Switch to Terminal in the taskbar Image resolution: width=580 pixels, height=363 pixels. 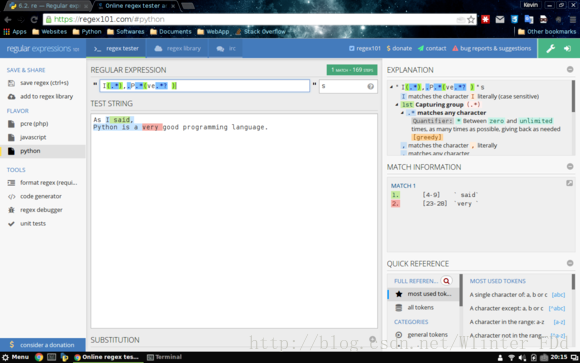point(165,357)
